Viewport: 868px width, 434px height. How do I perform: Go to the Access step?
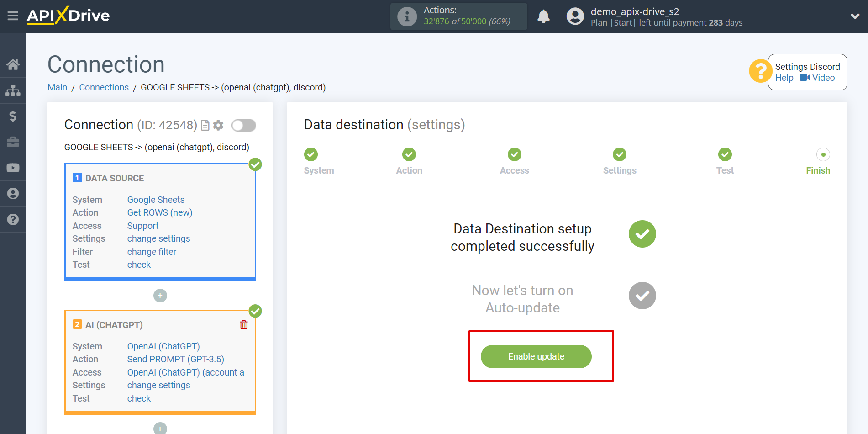pos(515,154)
